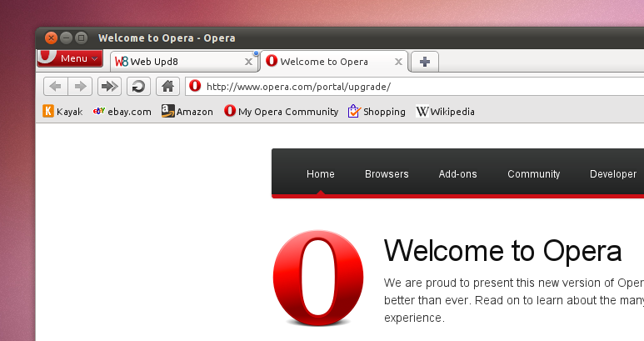Image resolution: width=644 pixels, height=341 pixels.
Task: Click the Welcome to Opera heading
Action: (x=502, y=251)
